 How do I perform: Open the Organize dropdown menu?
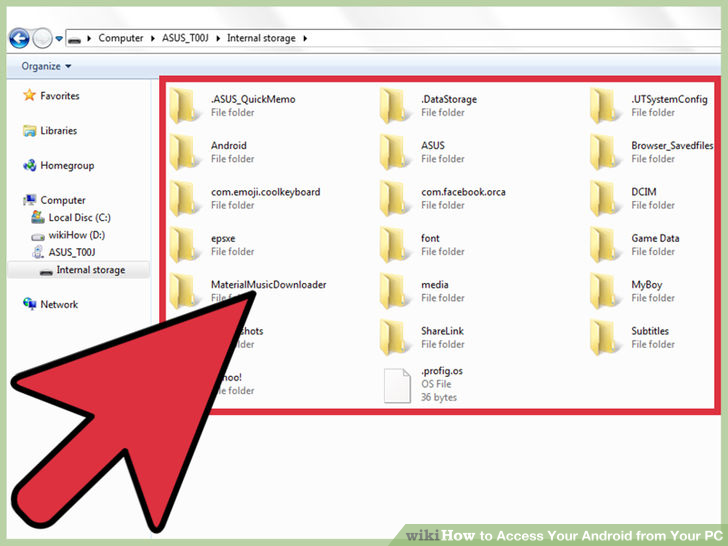(x=46, y=66)
